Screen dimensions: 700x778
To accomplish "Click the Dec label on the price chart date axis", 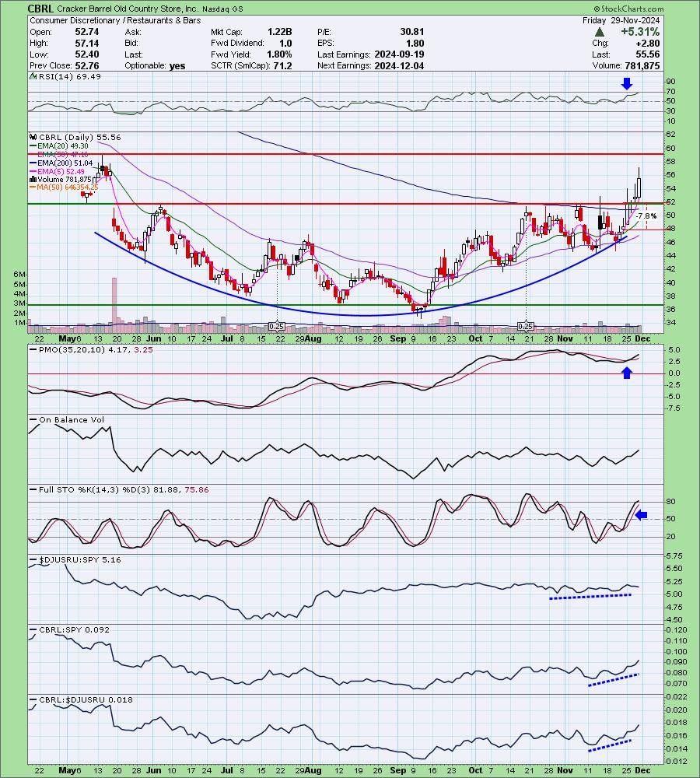I will tap(643, 338).
